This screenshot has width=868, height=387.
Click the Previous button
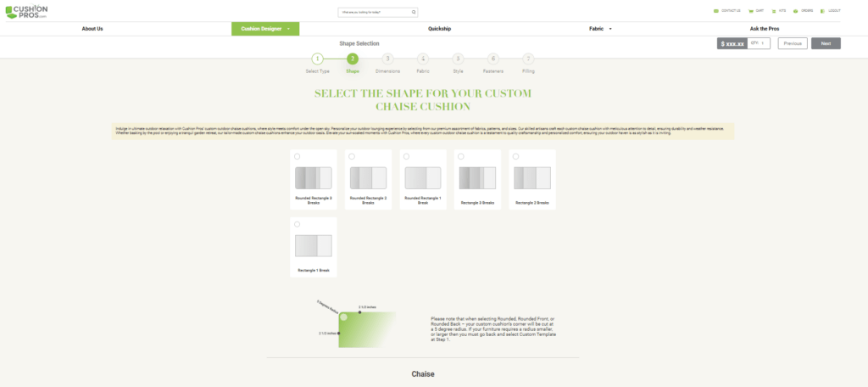pos(792,42)
